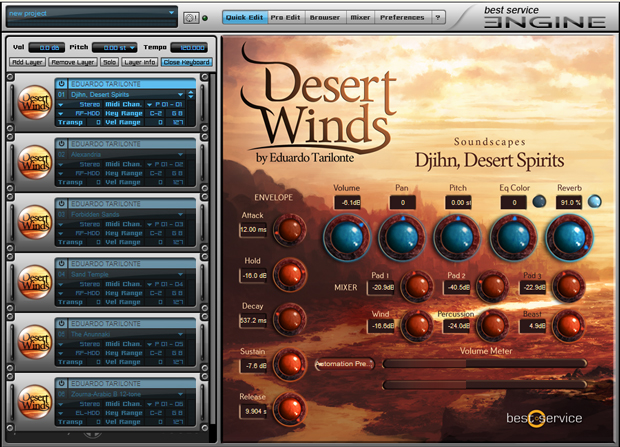Image resolution: width=620 pixels, height=447 pixels.
Task: Click the Layer Info button
Action: tap(140, 62)
